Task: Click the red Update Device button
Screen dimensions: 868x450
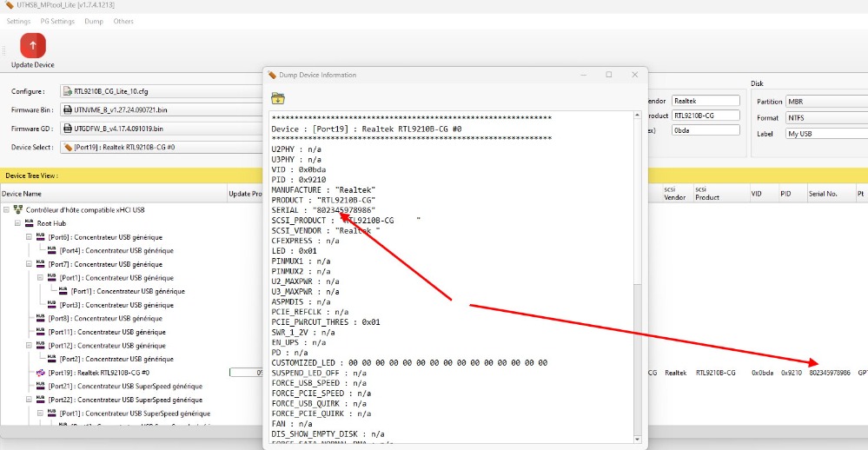Action: 32,46
